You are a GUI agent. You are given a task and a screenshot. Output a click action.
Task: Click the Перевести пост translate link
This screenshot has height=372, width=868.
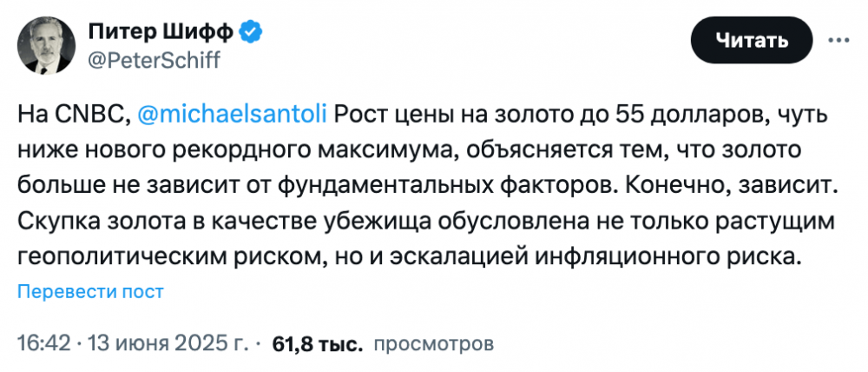[90, 291]
